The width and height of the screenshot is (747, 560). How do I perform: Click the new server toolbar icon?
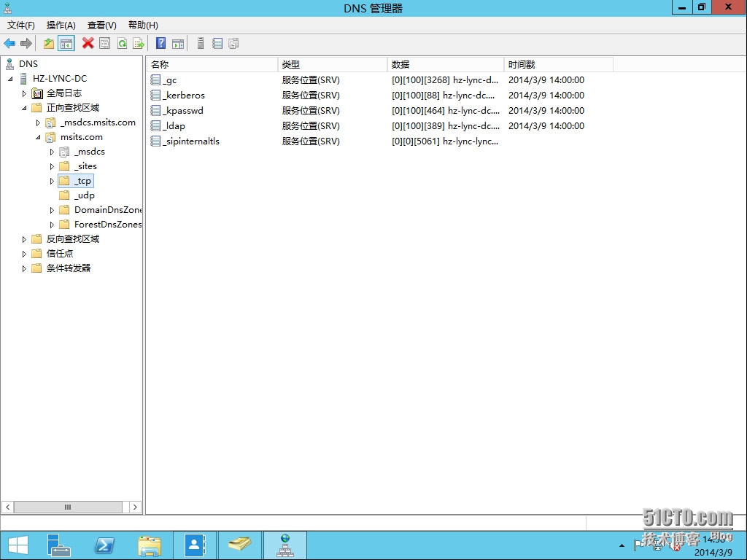pos(201,43)
